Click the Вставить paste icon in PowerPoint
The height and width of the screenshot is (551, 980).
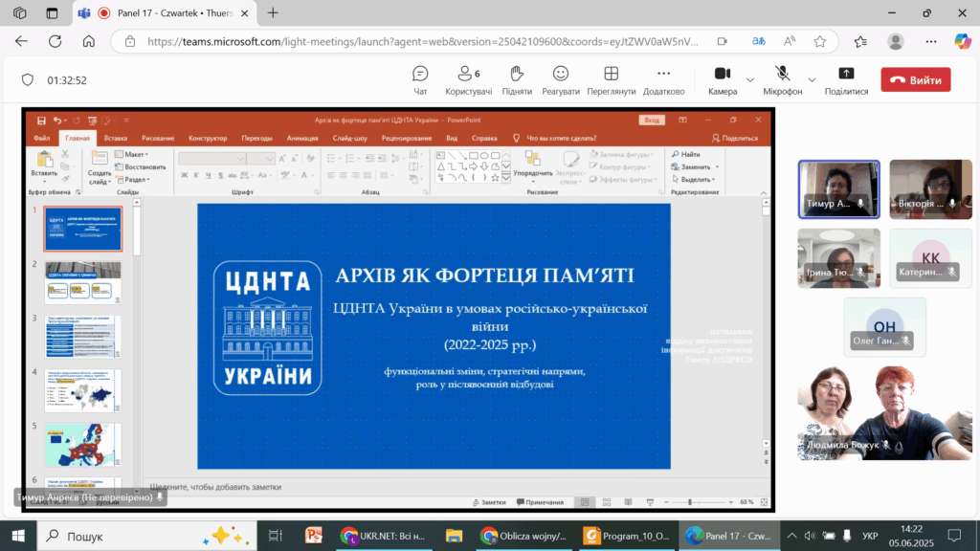(x=44, y=159)
